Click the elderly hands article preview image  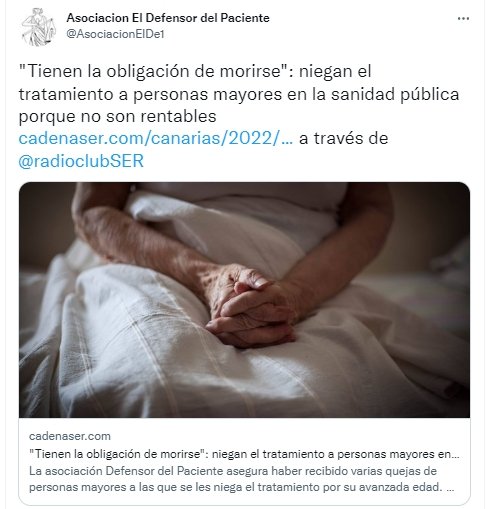tap(244, 300)
